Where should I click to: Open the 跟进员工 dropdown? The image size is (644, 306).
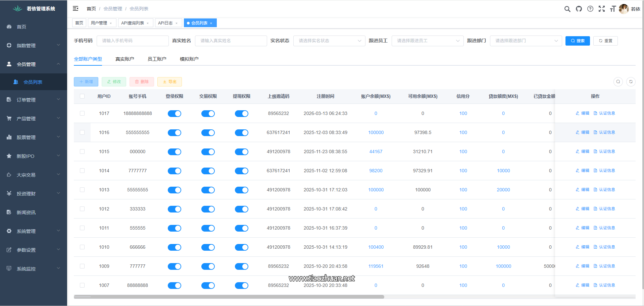click(428, 41)
